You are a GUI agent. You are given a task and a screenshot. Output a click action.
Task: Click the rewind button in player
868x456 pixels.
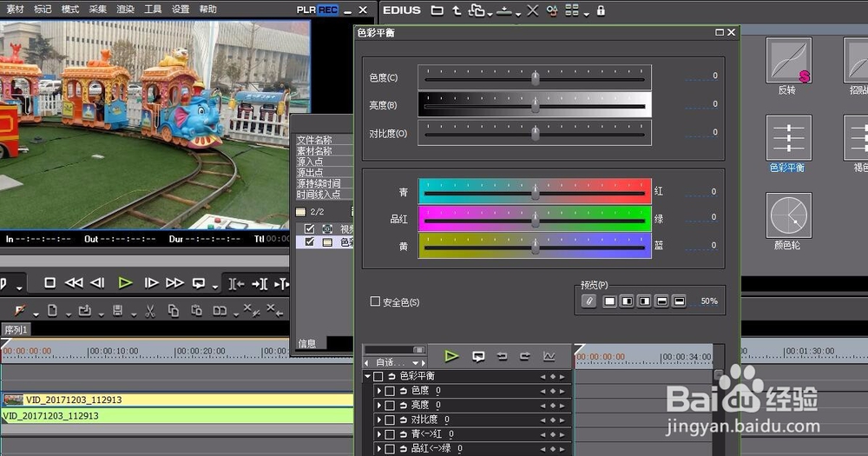click(74, 283)
